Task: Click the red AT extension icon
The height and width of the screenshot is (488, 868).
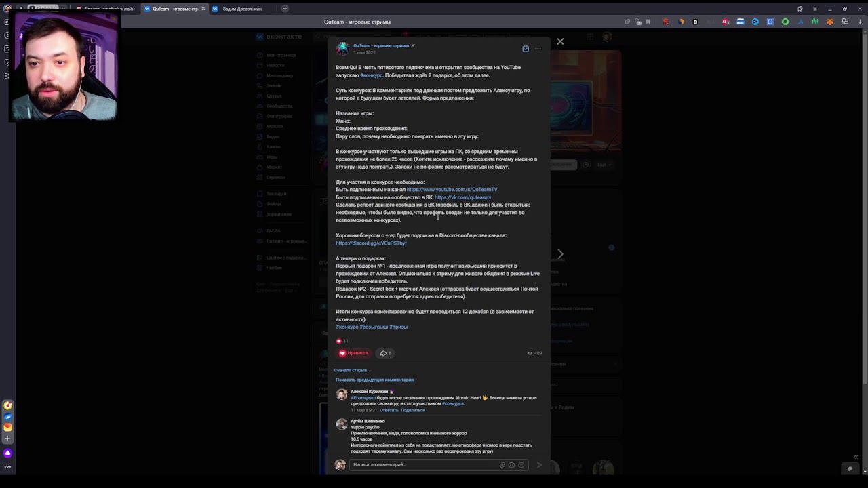Action: click(x=726, y=22)
